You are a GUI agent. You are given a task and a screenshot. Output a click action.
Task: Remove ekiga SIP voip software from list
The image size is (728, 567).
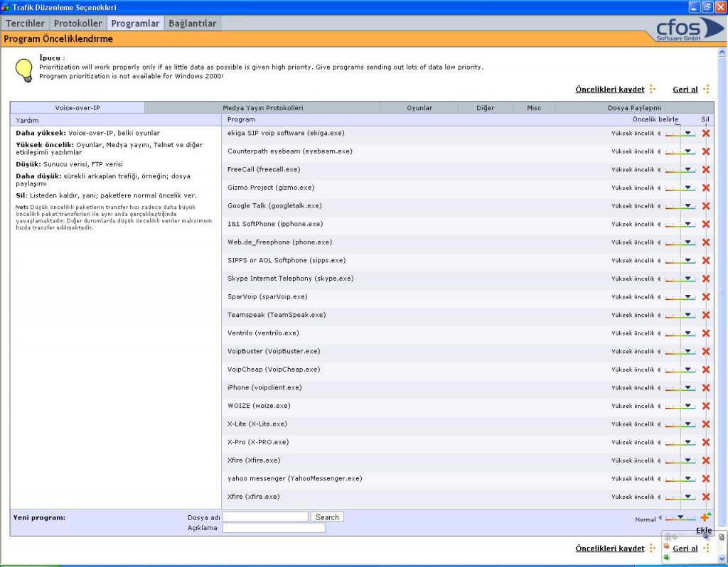pos(705,133)
